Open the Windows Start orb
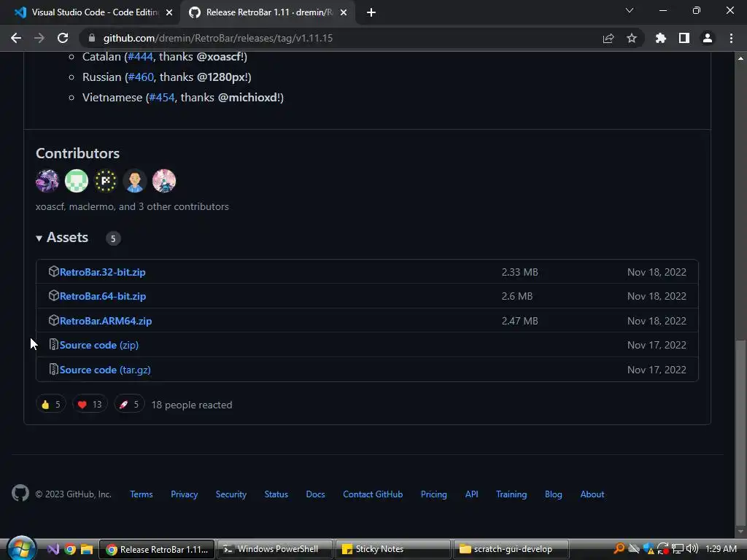747x560 pixels. (x=21, y=548)
